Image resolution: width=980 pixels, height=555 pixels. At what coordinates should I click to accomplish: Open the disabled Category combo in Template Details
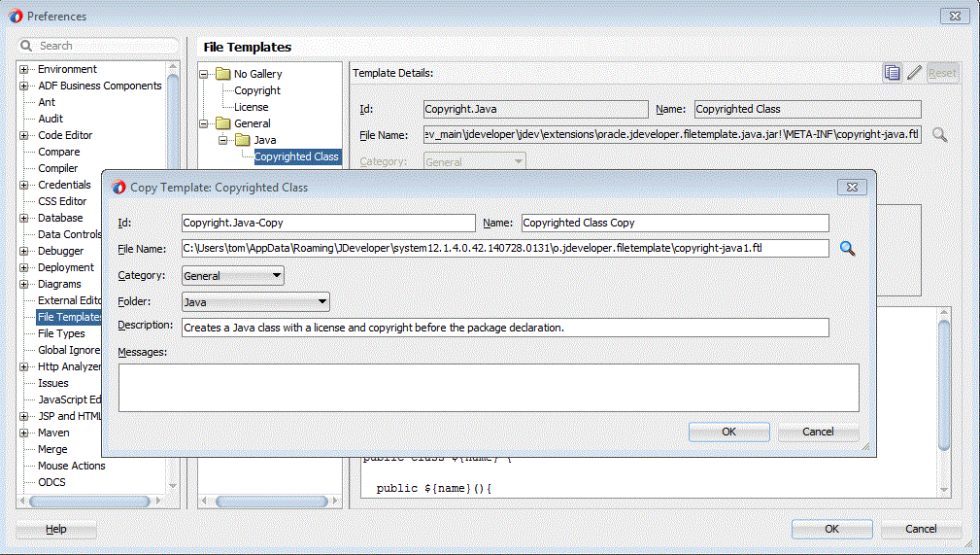[x=474, y=161]
